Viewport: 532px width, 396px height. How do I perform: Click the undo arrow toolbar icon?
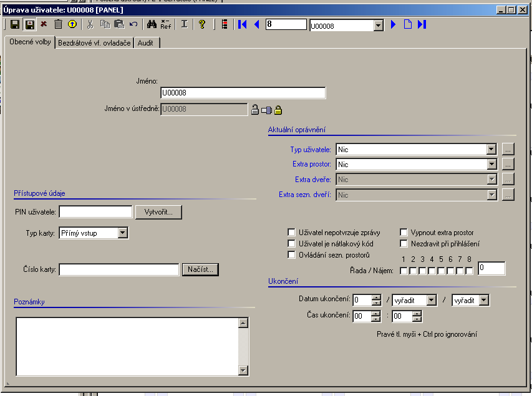coord(133,24)
